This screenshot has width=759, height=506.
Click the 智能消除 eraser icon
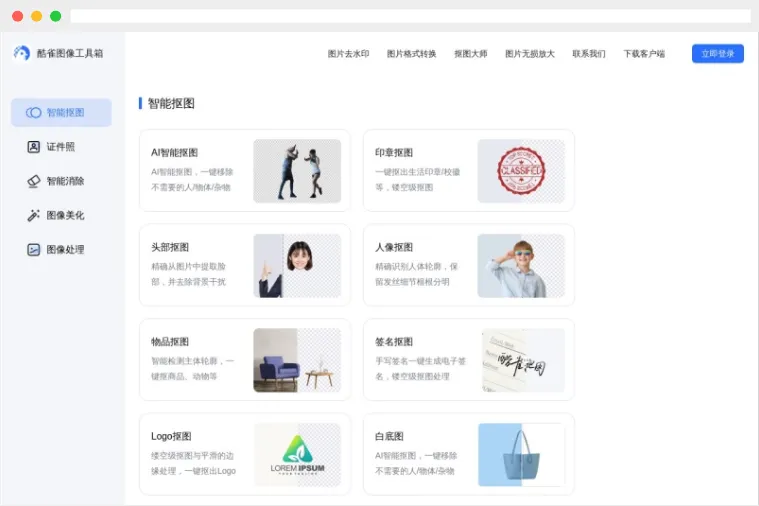[33, 181]
